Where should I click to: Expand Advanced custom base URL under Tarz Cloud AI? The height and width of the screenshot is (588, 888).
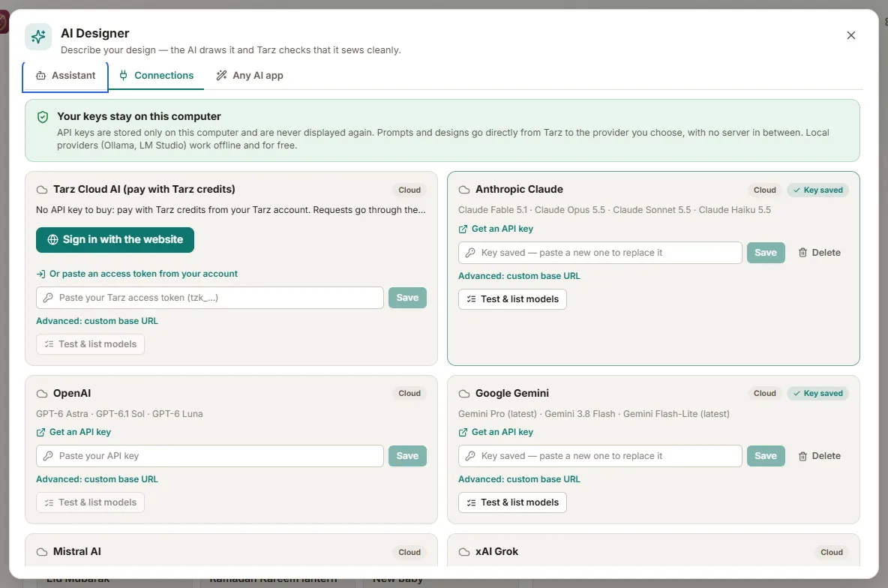pos(97,320)
